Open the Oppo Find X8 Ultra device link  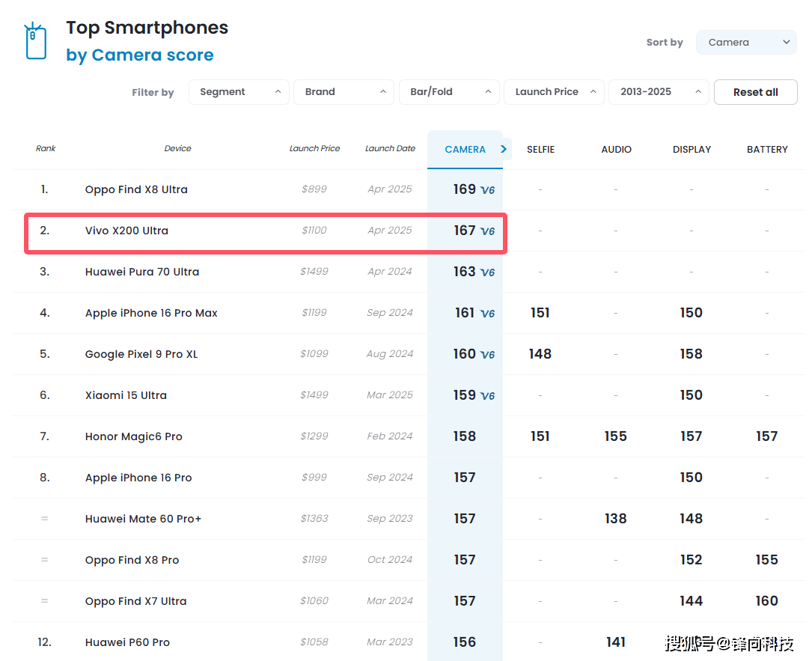tap(136, 189)
